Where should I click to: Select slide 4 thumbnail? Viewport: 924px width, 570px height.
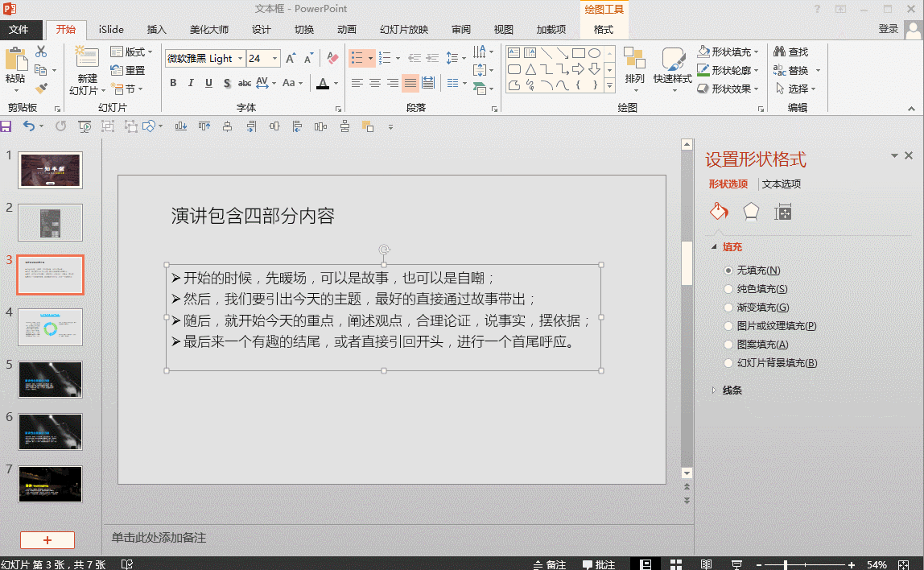tap(50, 328)
